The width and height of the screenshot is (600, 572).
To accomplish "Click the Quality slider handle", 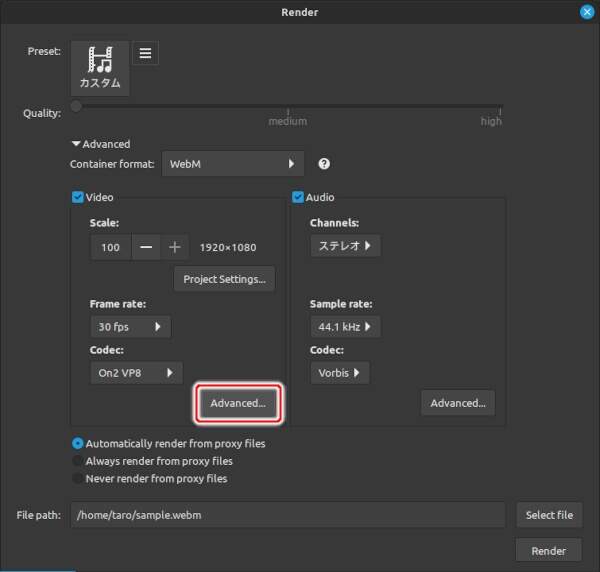I will coord(77,106).
